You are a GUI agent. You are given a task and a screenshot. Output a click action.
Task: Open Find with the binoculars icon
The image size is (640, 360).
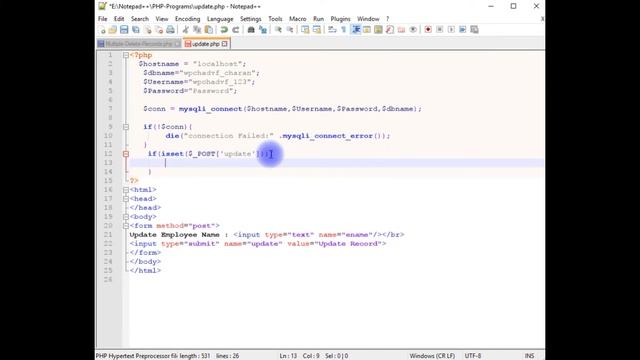click(x=251, y=30)
